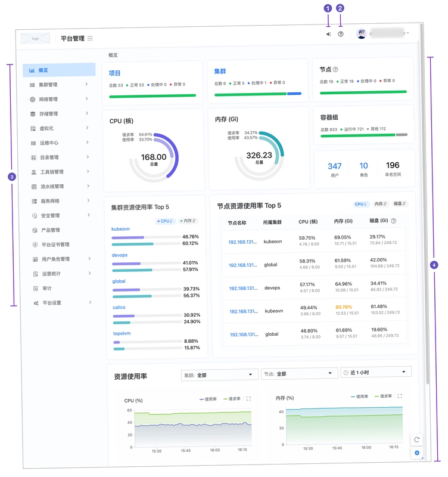
Task: Sort cluster usage by 内存 toggle
Action: pyautogui.click(x=188, y=221)
